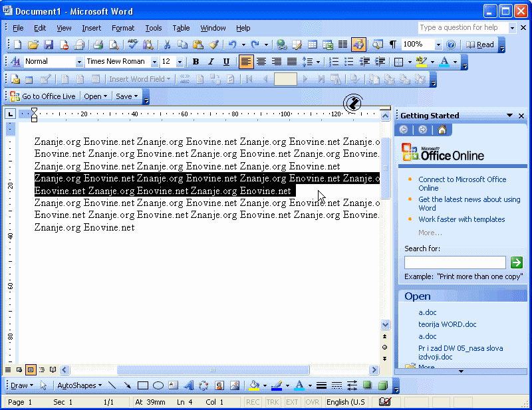Draw a Rectangle shape
The image size is (532, 410).
tap(143, 385)
